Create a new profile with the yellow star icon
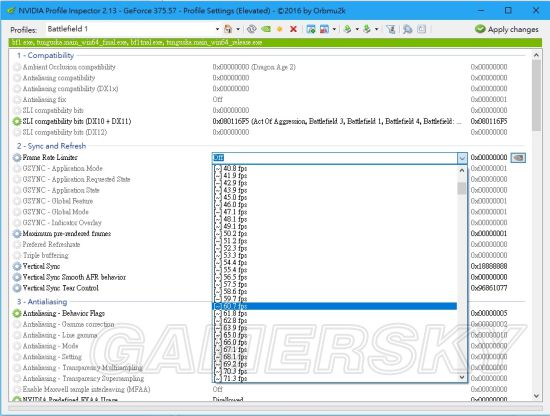The width and height of the screenshot is (550, 416). click(280, 29)
